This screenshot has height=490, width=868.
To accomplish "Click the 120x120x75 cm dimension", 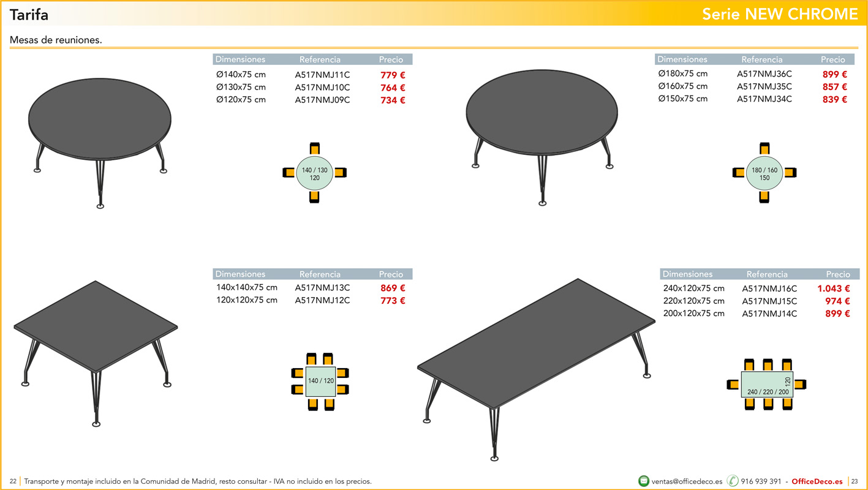I will [x=247, y=300].
